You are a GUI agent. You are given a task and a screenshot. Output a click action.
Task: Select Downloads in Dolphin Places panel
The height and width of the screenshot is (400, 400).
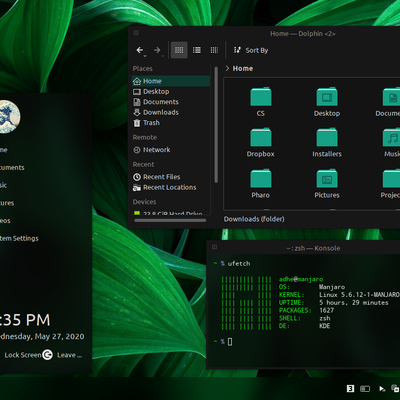click(x=171, y=112)
